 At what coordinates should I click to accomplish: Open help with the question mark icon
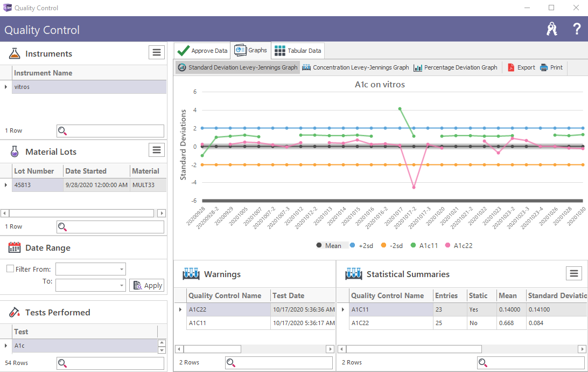coord(577,29)
